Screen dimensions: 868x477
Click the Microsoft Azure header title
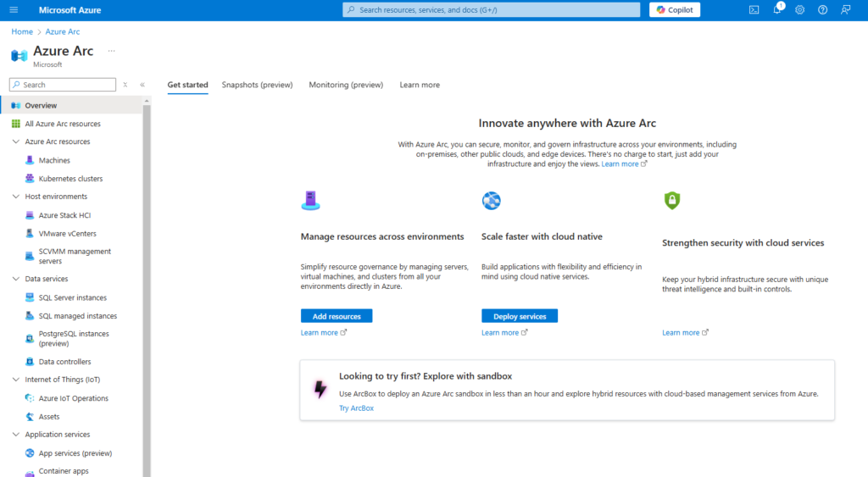point(70,10)
